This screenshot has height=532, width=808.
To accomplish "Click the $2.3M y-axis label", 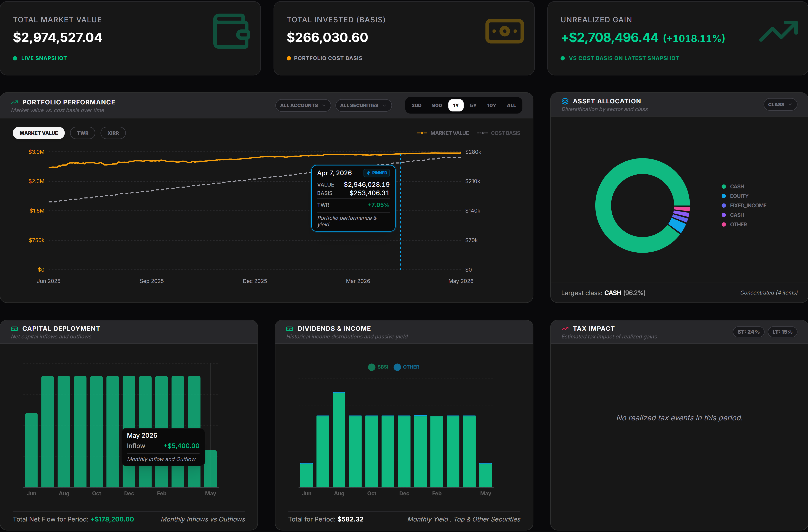I will click(x=36, y=181).
